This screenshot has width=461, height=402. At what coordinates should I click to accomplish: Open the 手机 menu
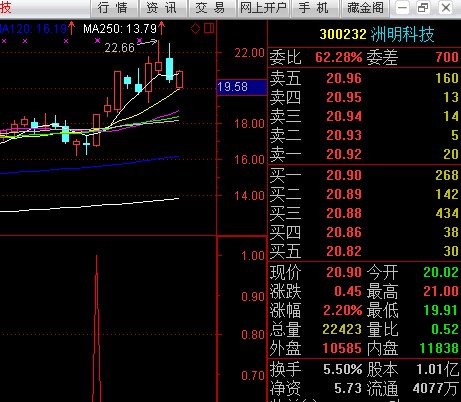[x=314, y=8]
